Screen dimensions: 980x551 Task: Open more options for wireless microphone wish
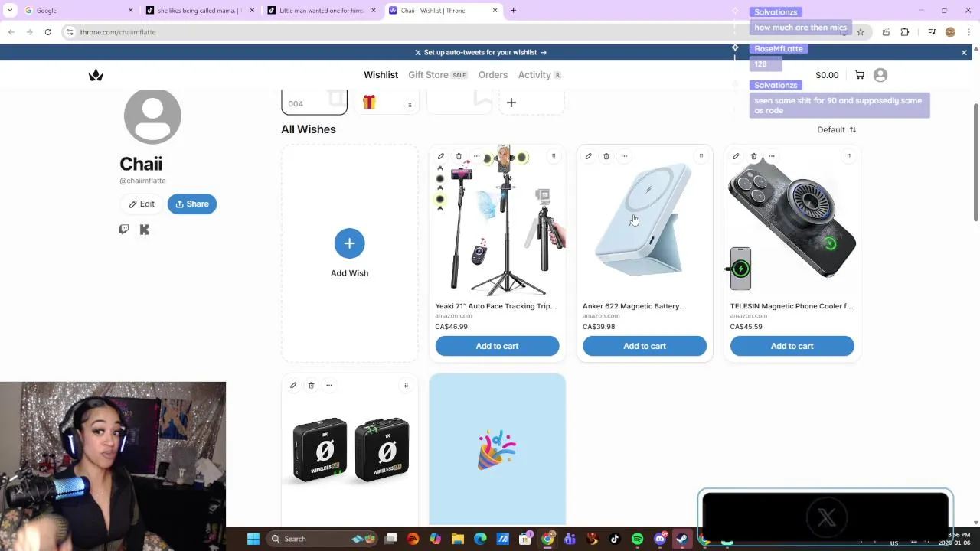329,385
